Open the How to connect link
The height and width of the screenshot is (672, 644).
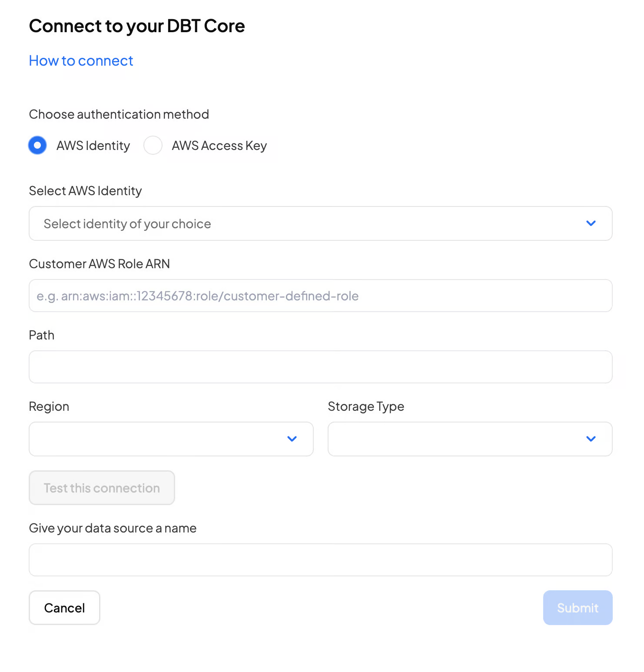pos(81,61)
